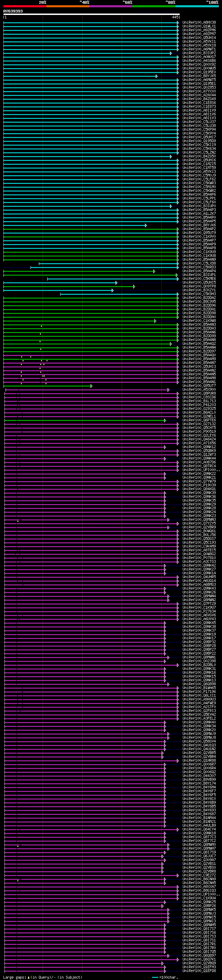Click the purple segment of the identity scale

111,6
